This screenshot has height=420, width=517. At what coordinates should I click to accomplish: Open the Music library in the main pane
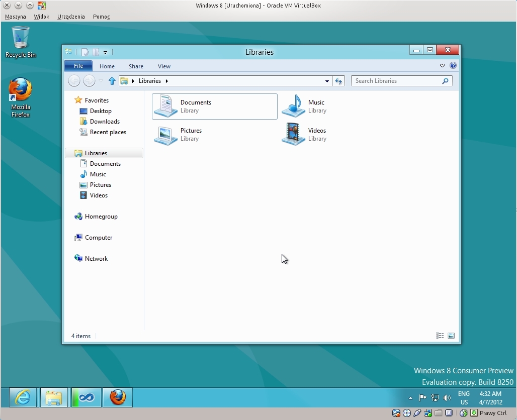304,107
